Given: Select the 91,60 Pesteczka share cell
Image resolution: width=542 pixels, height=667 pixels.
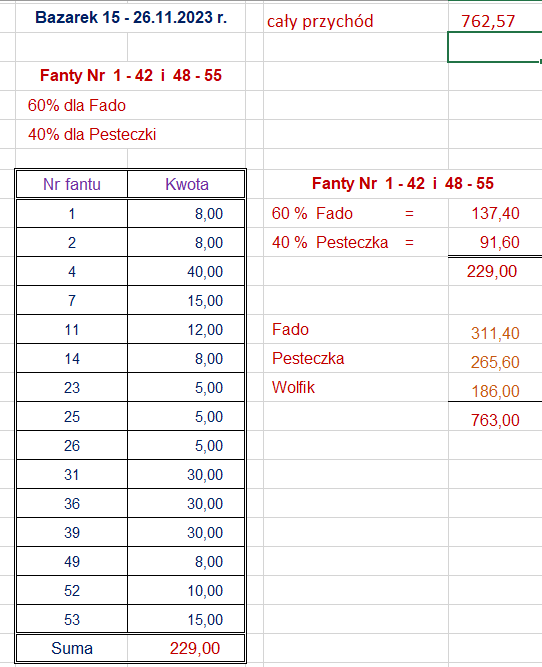Looking at the screenshot, I should click(495, 242).
